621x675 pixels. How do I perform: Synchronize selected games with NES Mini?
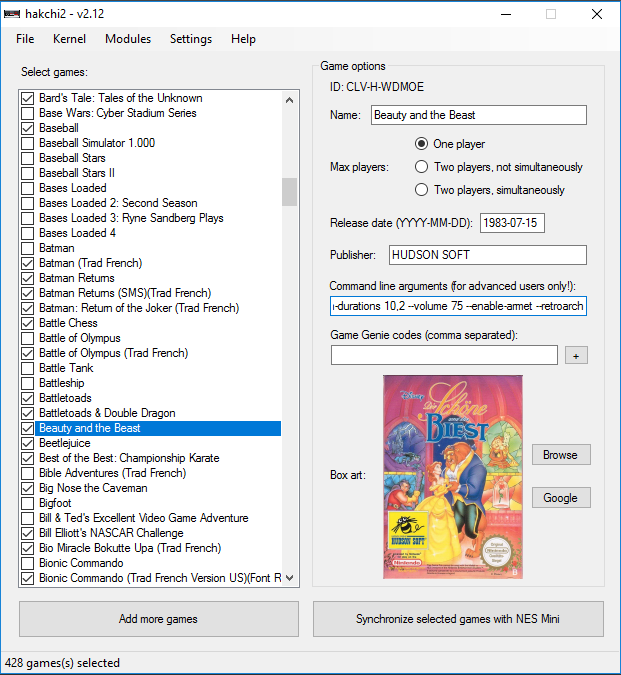458,619
